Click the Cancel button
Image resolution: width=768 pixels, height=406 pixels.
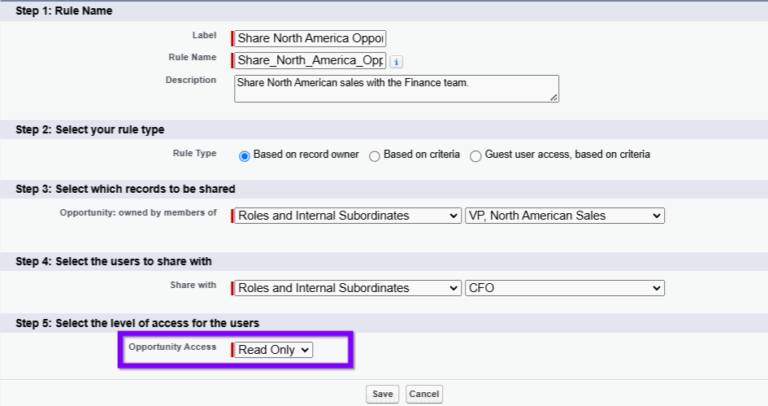(x=424, y=394)
